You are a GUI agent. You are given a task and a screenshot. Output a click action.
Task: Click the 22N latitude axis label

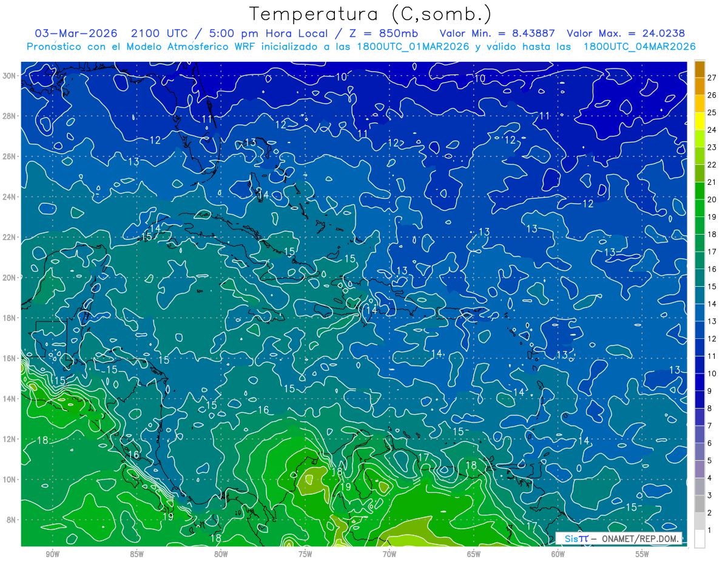10,237
